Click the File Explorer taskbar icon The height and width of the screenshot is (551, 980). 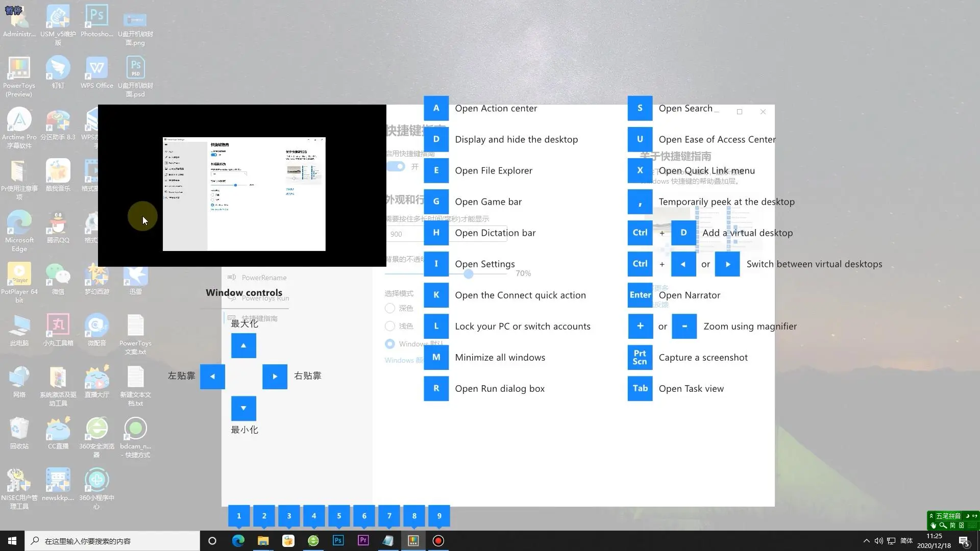click(262, 541)
